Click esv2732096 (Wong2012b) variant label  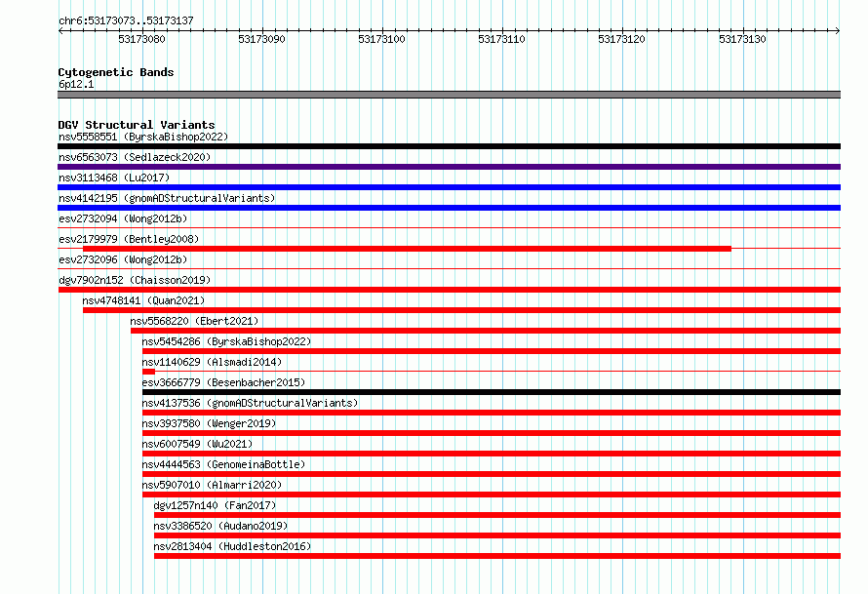123,259
